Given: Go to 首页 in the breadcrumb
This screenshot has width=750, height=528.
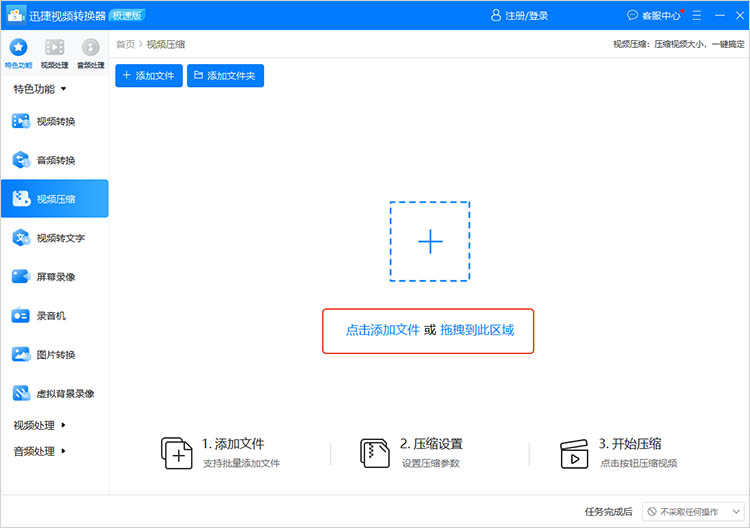Looking at the screenshot, I should 126,44.
